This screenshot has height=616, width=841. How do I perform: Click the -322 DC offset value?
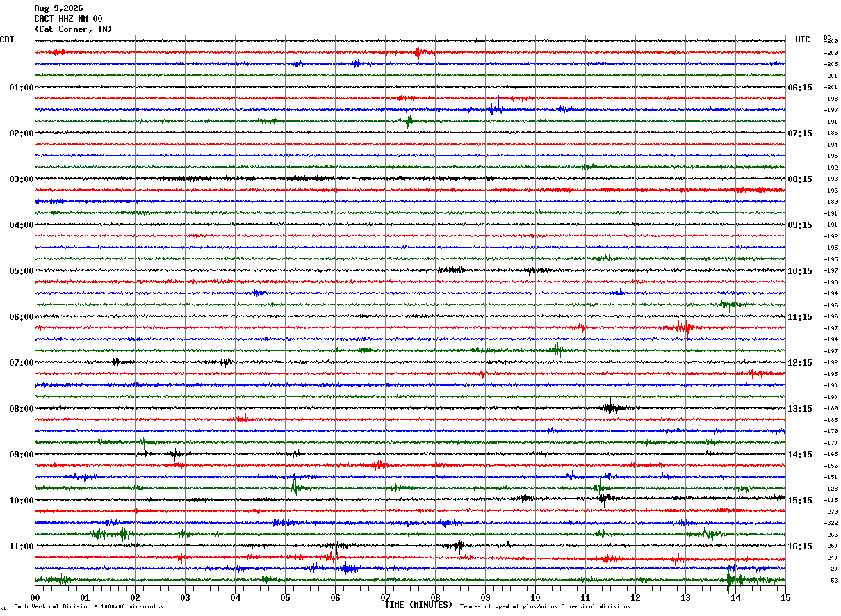point(831,524)
